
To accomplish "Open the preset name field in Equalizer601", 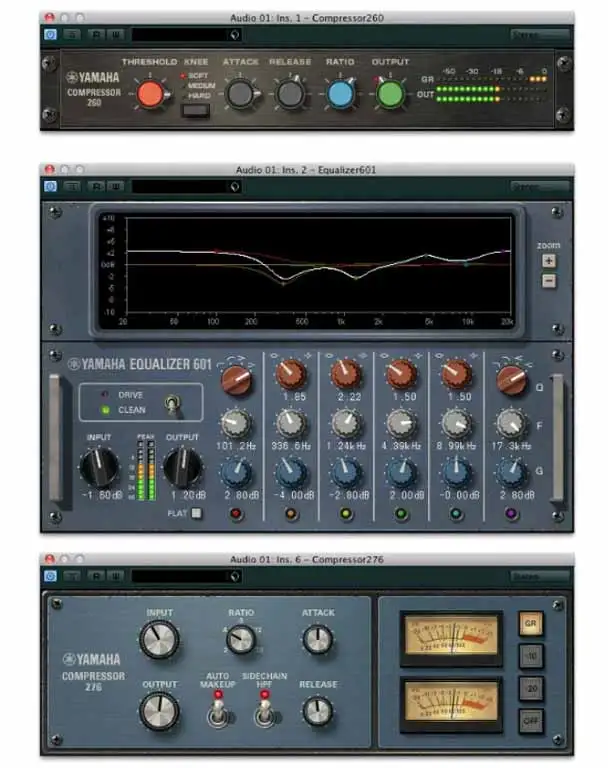I will pos(180,187).
